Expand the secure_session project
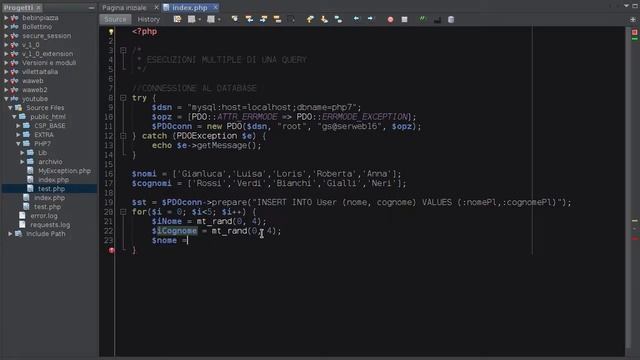Image resolution: width=640 pixels, height=360 pixels. (x=6, y=36)
